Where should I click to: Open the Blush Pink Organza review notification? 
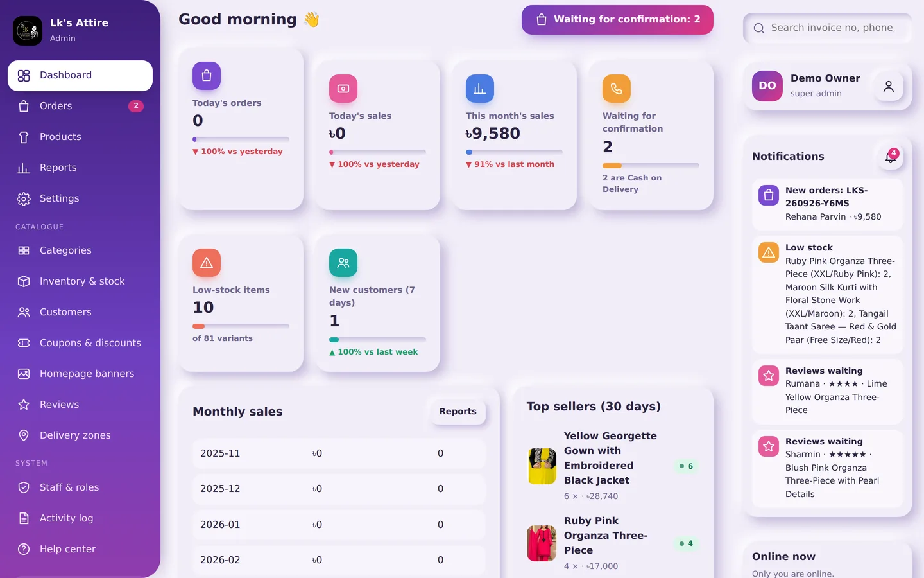[827, 468]
